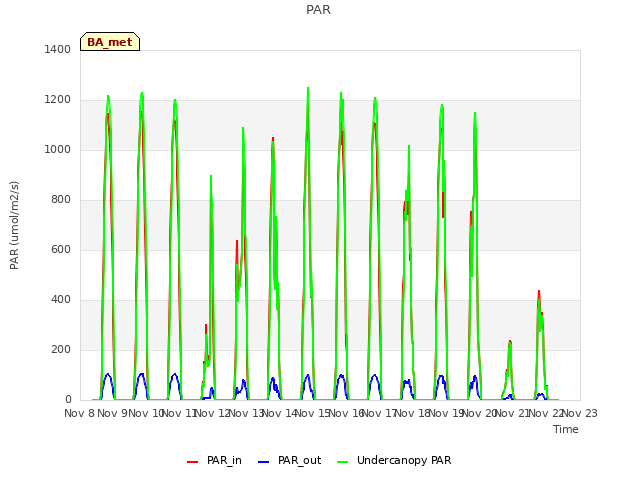Image resolution: width=640 pixels, height=480 pixels.
Task: Click the 400 y-axis tick label
Action: point(61,300)
